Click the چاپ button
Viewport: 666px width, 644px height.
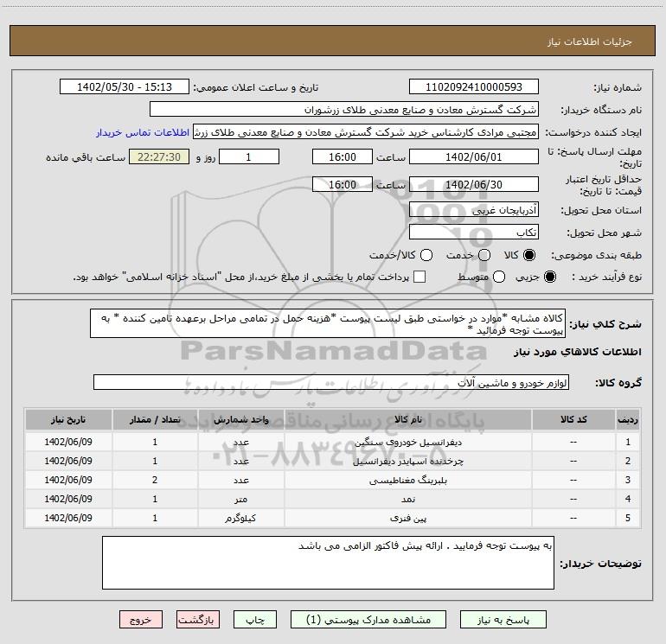click(x=255, y=620)
